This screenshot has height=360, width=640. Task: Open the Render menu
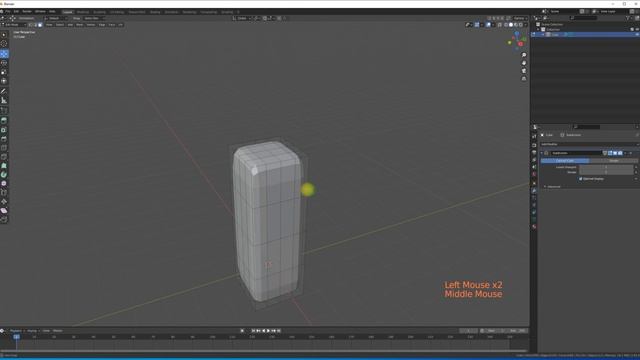tap(27, 11)
